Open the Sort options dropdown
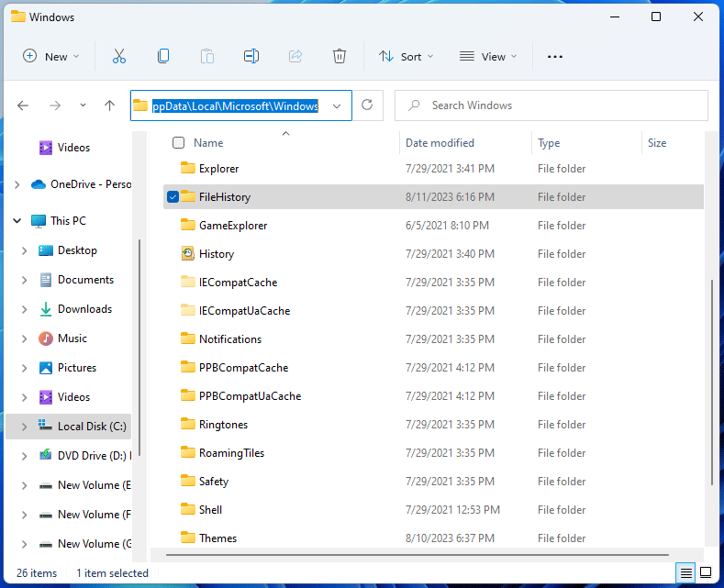 pyautogui.click(x=406, y=56)
